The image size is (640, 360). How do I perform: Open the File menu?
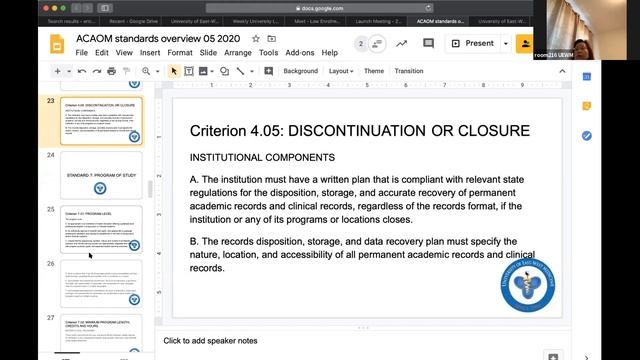82,53
